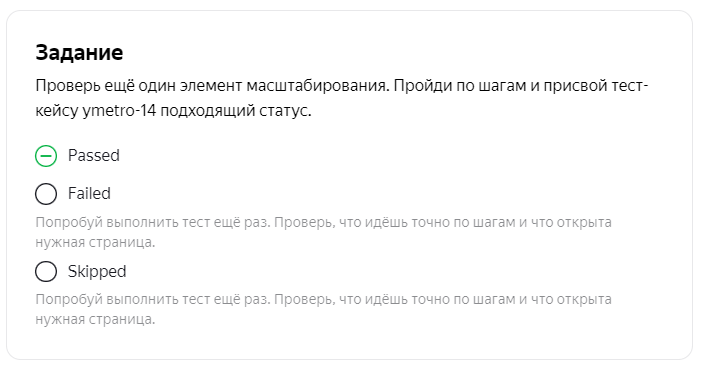Choose the Skipped label text

point(97,272)
